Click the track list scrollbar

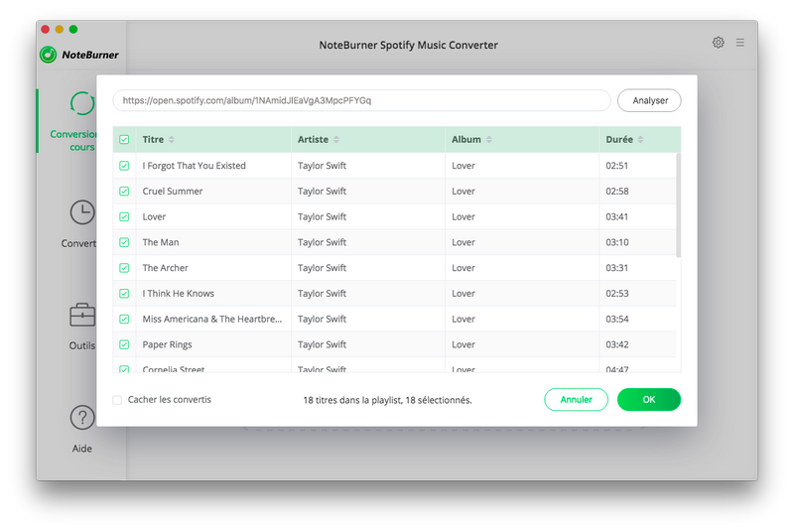tap(678, 205)
